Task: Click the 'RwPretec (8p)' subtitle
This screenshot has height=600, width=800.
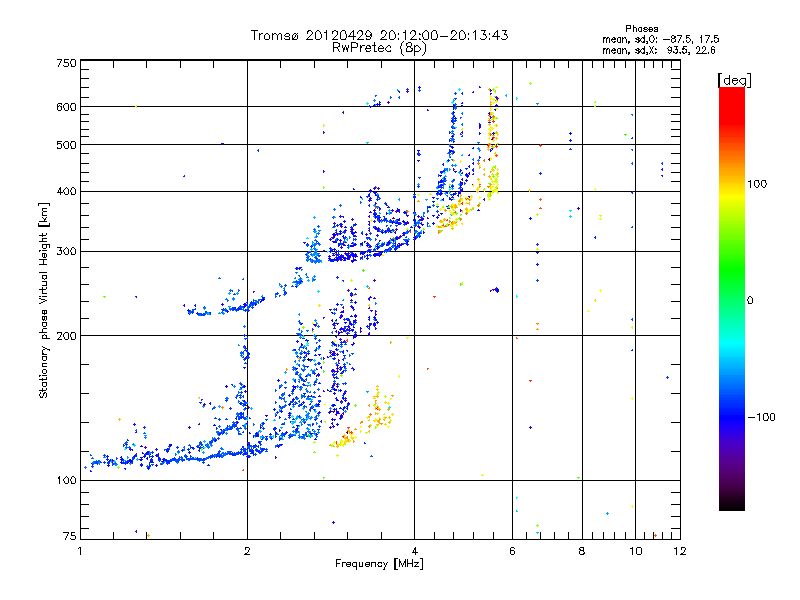Action: coord(379,48)
